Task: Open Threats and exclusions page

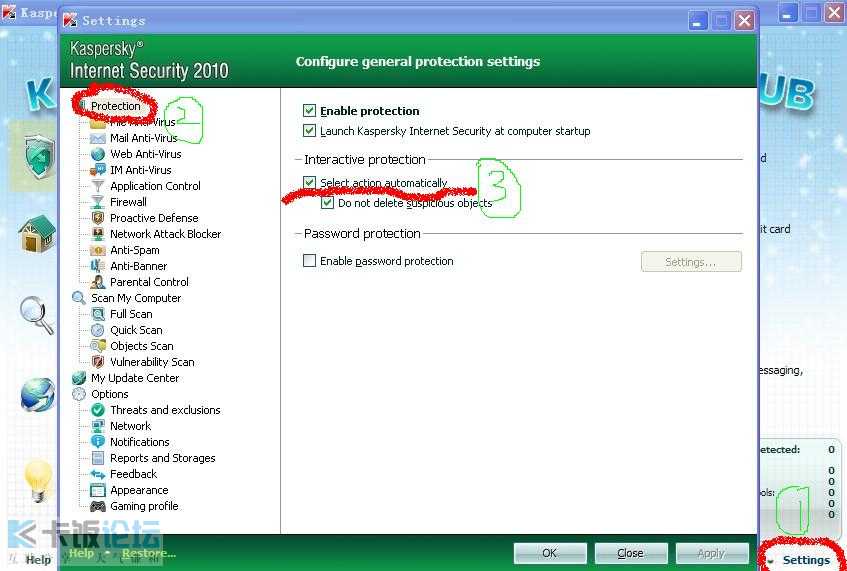Action: [165, 410]
